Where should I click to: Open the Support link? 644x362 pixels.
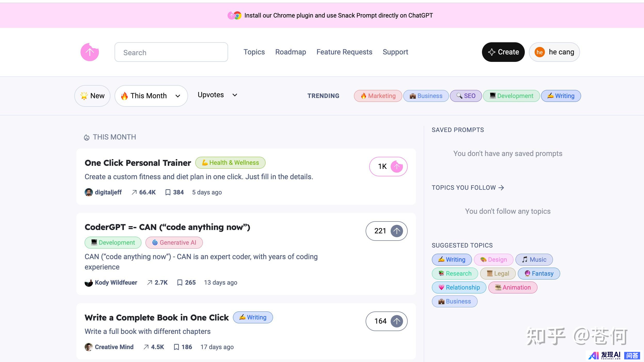point(395,52)
